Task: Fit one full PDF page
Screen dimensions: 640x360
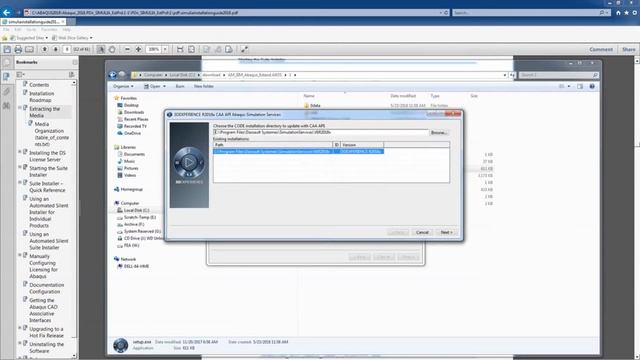Action: tap(191, 49)
